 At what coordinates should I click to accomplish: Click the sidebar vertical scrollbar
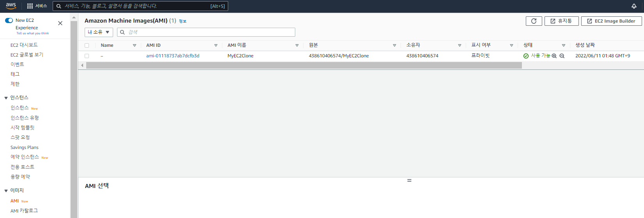74,119
